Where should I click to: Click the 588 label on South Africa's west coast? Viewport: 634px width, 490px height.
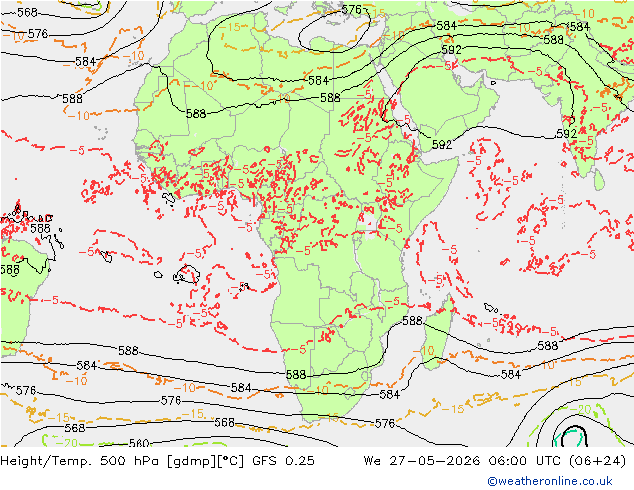296,374
